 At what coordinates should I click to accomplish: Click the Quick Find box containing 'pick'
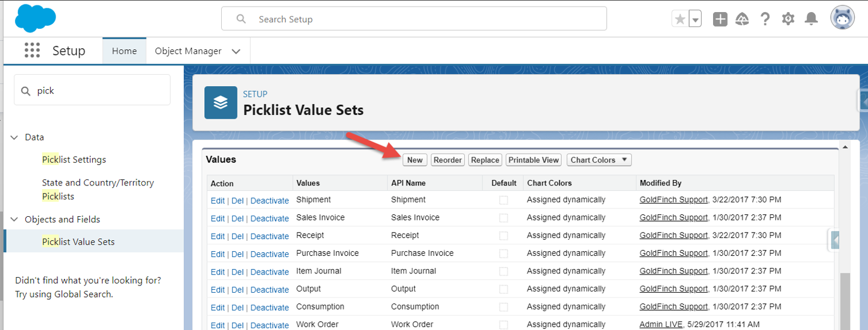(92, 90)
